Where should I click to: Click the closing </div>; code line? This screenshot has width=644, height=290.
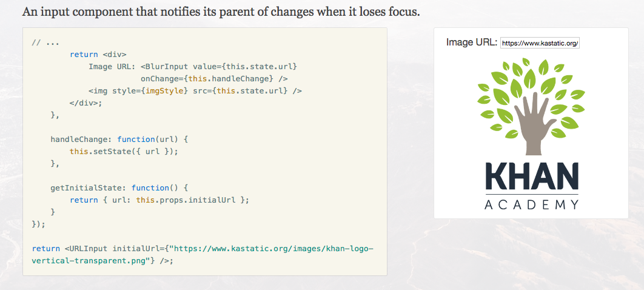[x=86, y=103]
